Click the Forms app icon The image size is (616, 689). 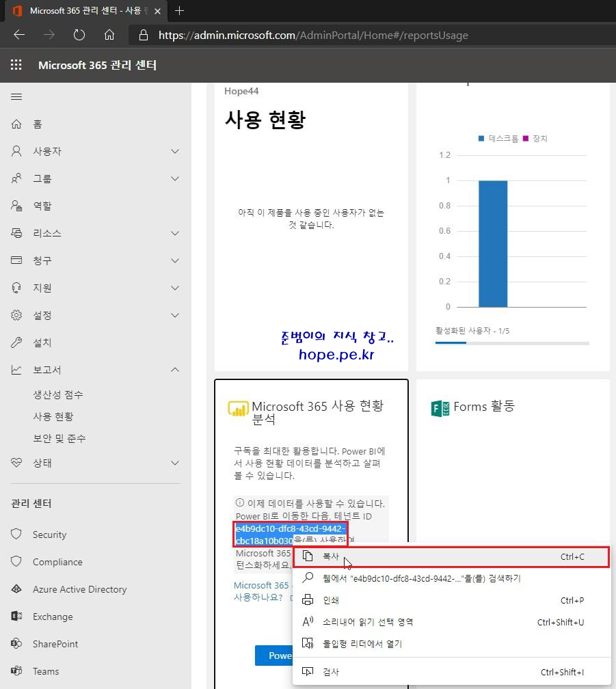click(440, 408)
